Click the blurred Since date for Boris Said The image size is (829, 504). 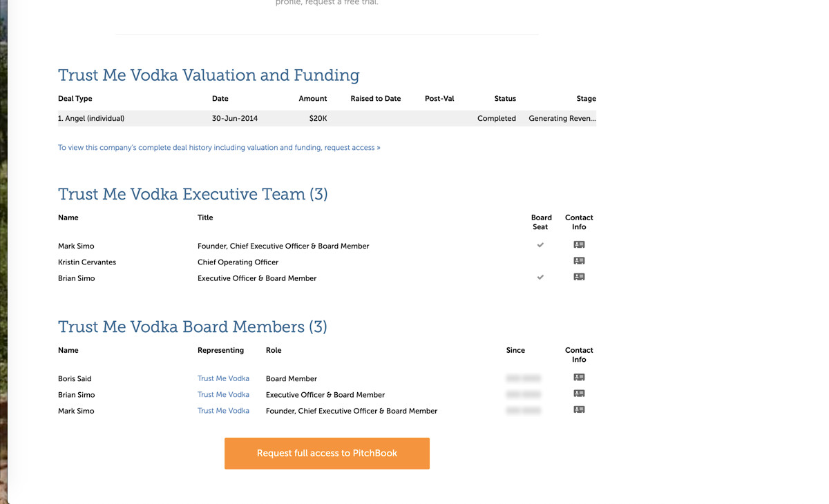523,379
